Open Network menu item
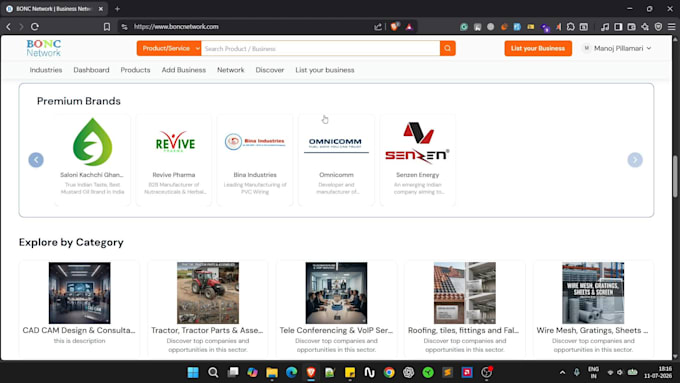Viewport: 680px width, 383px height. point(231,70)
